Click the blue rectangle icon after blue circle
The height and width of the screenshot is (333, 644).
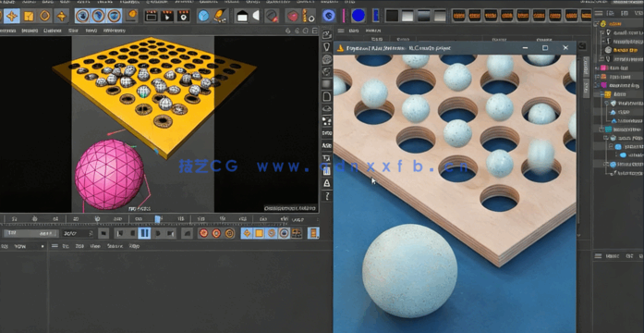pos(375,16)
